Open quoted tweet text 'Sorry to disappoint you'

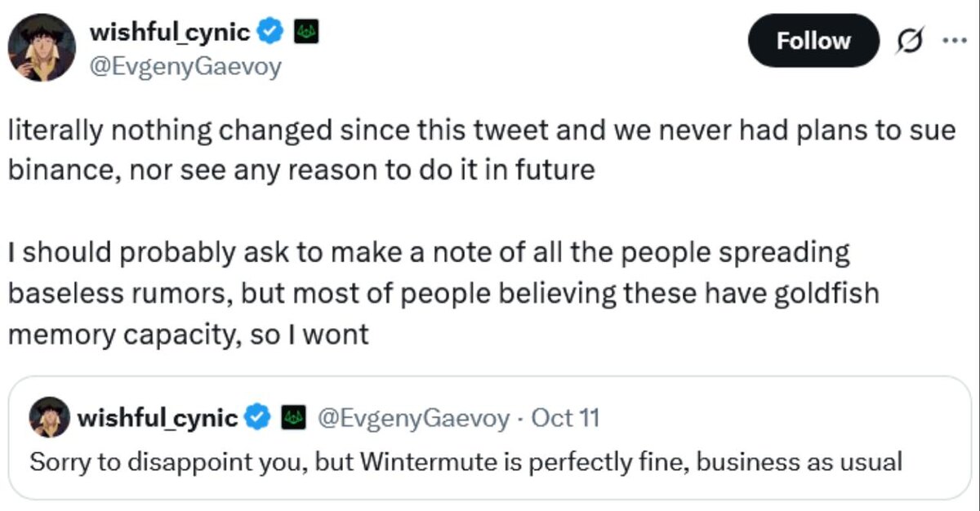465,461
